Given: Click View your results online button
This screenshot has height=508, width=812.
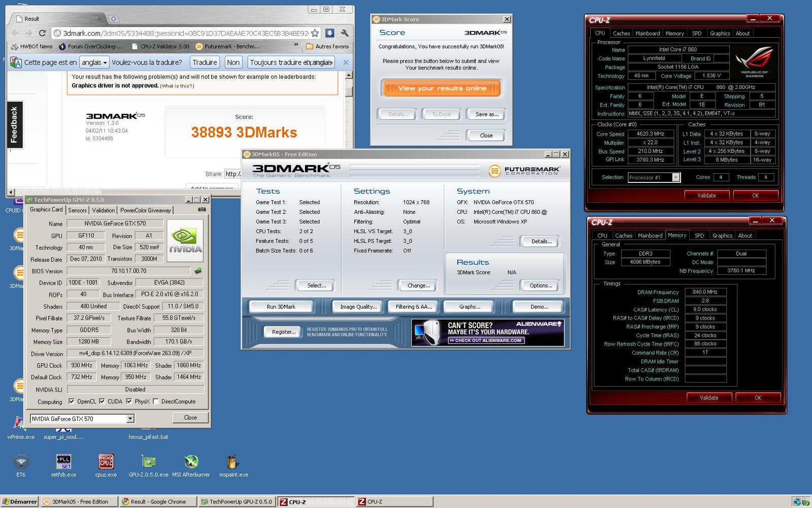Looking at the screenshot, I should coord(442,88).
